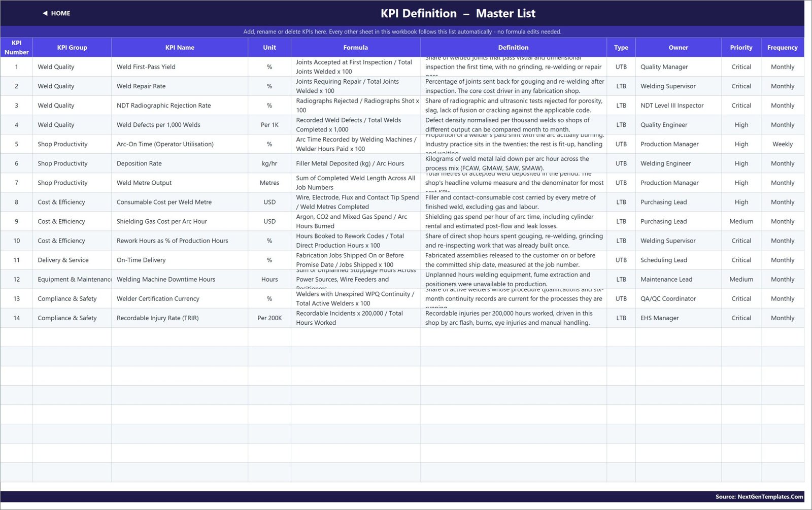Click the Priority column header
812x510 pixels.
(x=741, y=47)
